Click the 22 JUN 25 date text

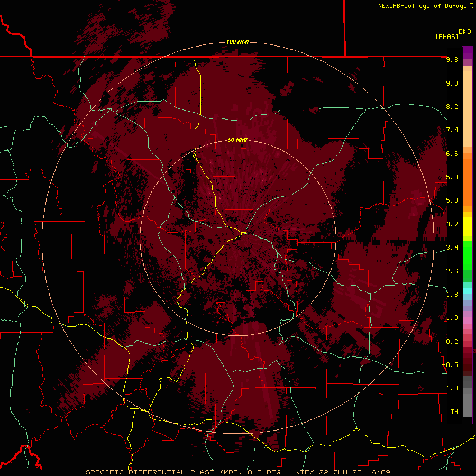(340, 472)
